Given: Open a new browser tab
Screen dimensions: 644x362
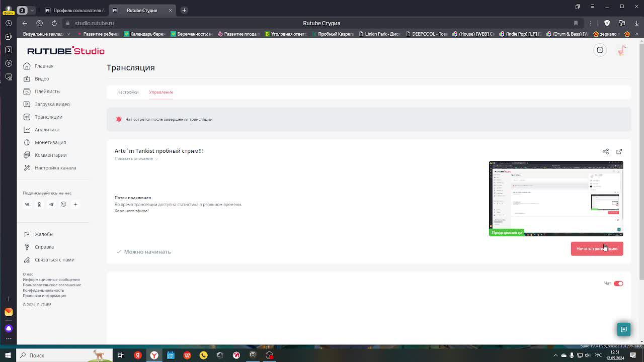Looking at the screenshot, I should (184, 10).
